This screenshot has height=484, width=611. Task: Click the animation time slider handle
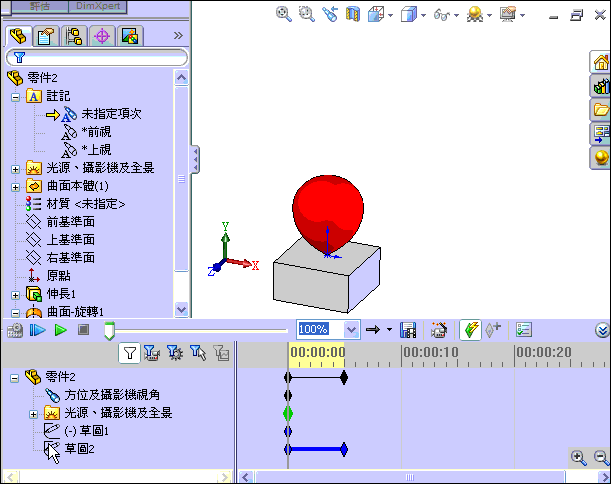click(x=109, y=331)
